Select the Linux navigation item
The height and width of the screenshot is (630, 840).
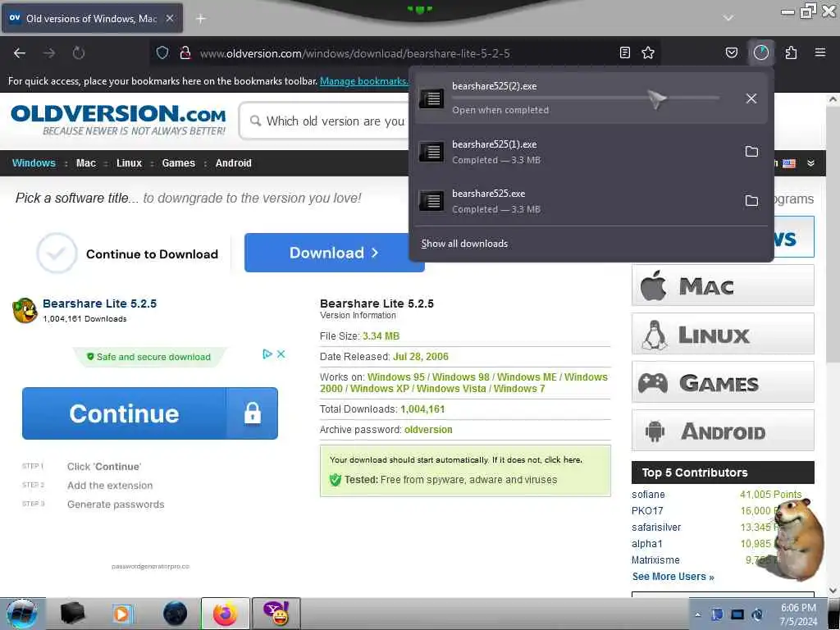pos(129,163)
